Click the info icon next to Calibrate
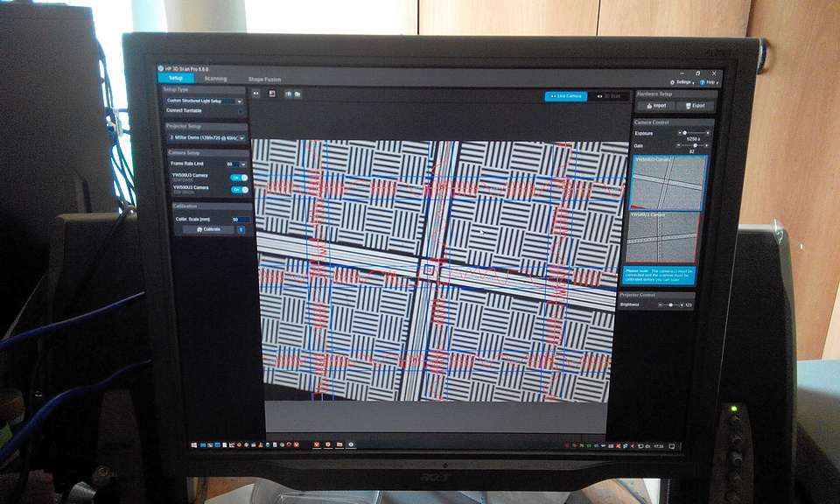The image size is (840, 504). coord(241,229)
